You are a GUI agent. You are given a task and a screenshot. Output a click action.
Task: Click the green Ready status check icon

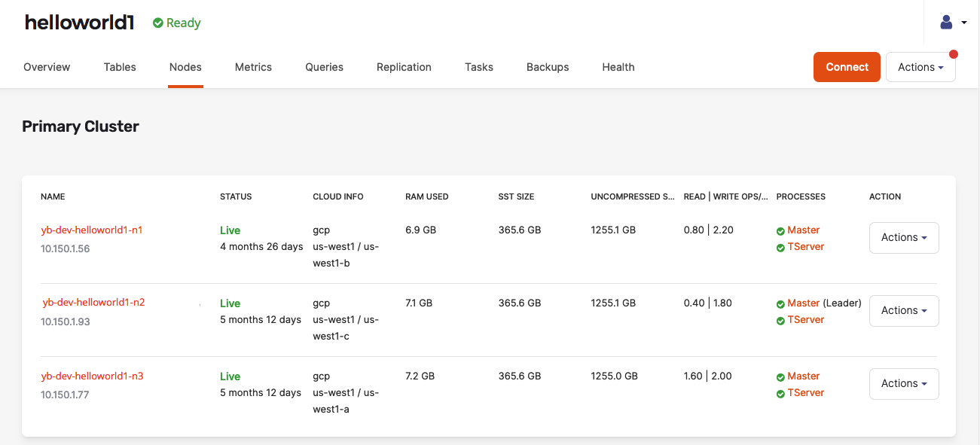click(x=158, y=23)
